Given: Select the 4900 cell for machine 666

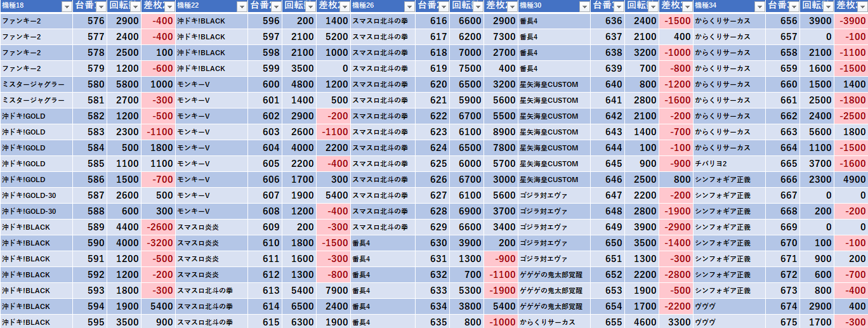Looking at the screenshot, I should 850,180.
